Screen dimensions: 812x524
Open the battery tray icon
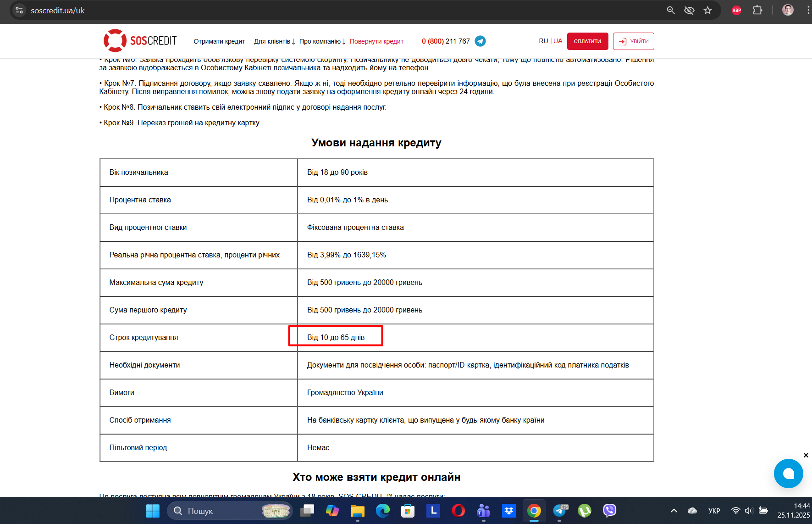click(763, 511)
